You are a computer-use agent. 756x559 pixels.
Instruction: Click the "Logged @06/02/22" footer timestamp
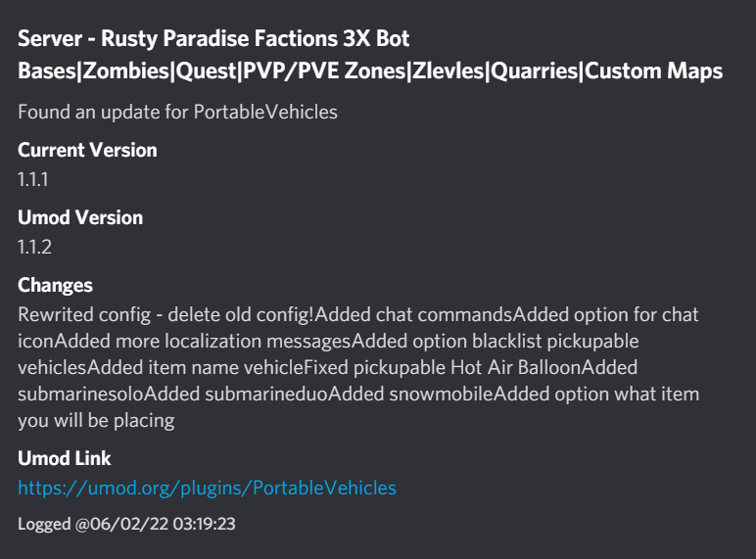click(x=126, y=524)
